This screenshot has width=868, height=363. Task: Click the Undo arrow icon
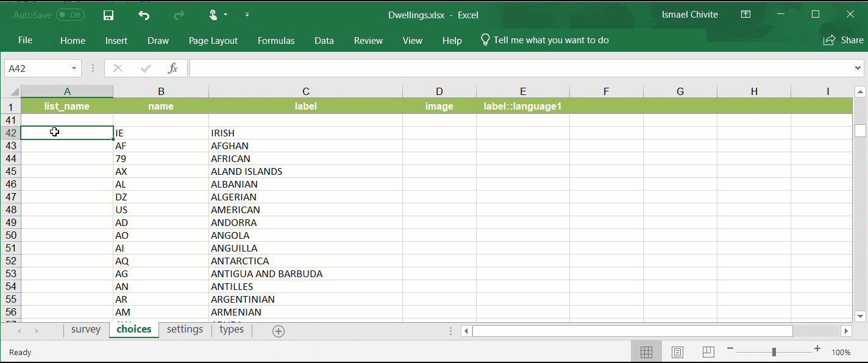click(144, 15)
